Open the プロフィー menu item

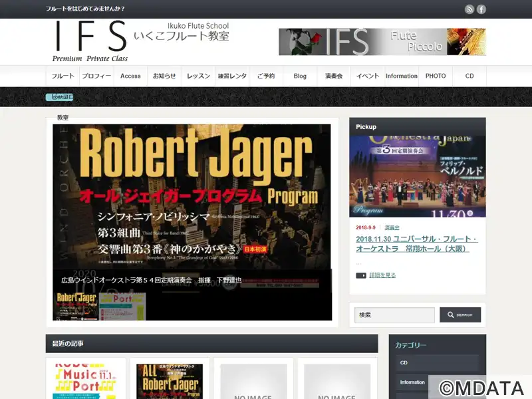[96, 76]
